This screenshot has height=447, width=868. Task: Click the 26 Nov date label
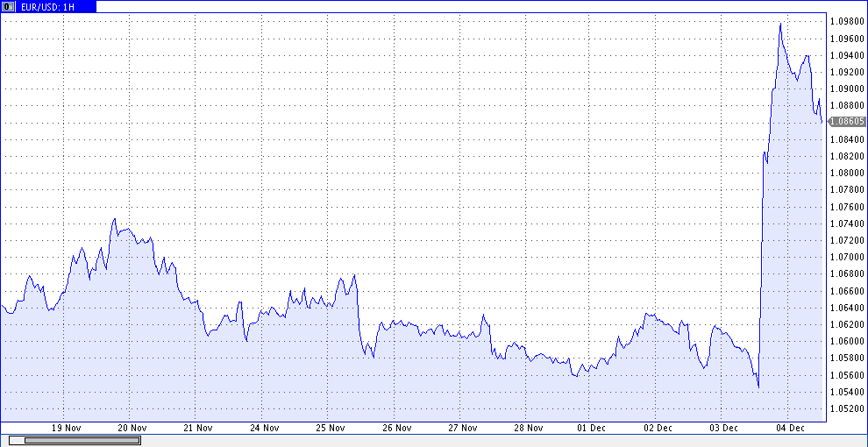click(x=395, y=428)
